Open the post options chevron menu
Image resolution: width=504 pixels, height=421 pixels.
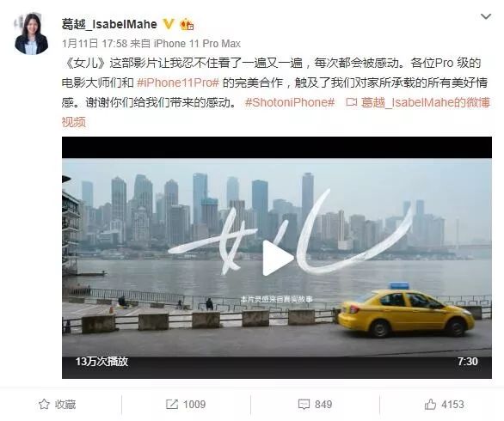point(485,16)
